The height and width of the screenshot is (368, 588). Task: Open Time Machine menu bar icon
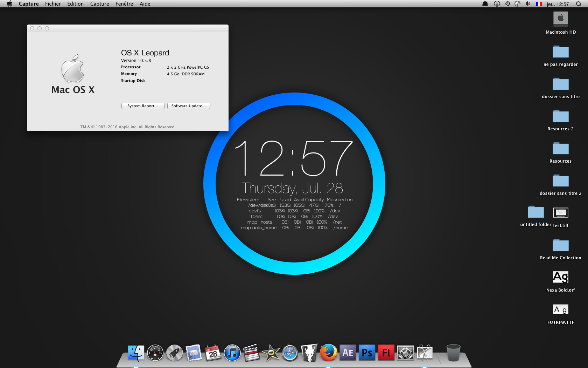(507, 4)
